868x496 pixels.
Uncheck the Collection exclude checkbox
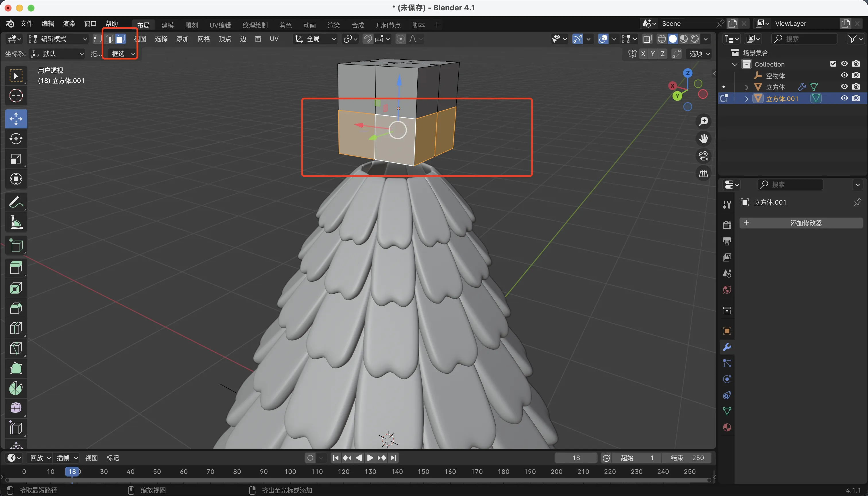tap(833, 64)
